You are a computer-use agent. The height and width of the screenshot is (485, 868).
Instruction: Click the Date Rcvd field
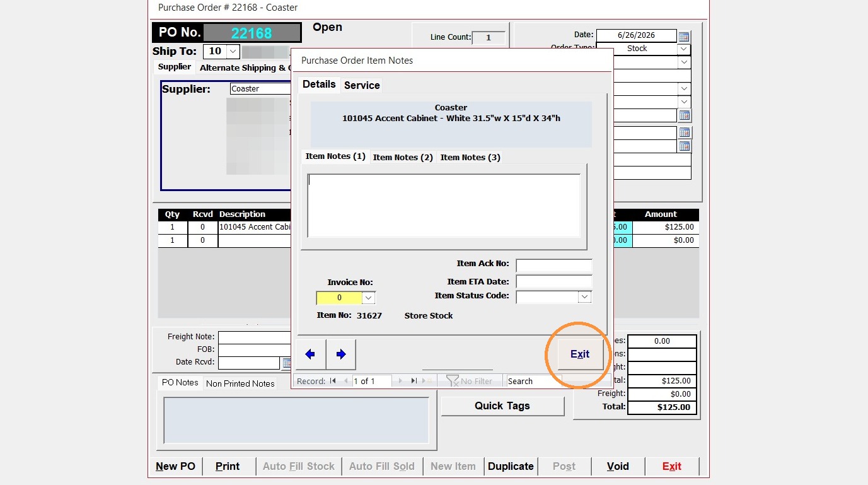pos(249,363)
